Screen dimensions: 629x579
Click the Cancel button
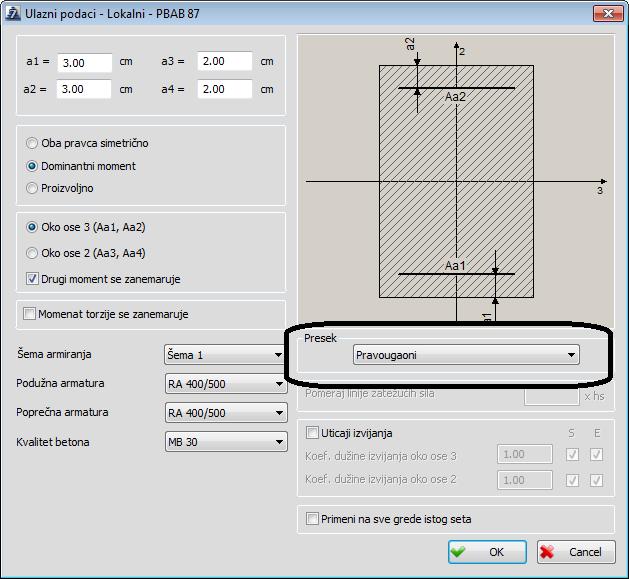576,552
